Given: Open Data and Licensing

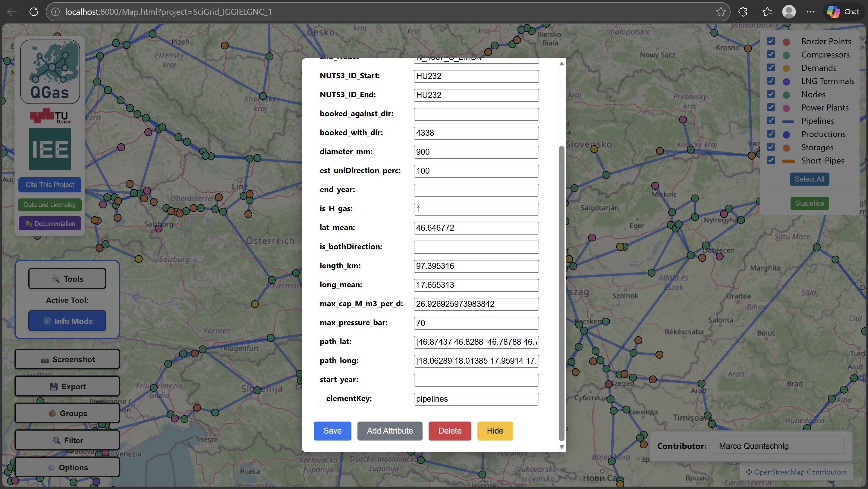Looking at the screenshot, I should [x=50, y=205].
